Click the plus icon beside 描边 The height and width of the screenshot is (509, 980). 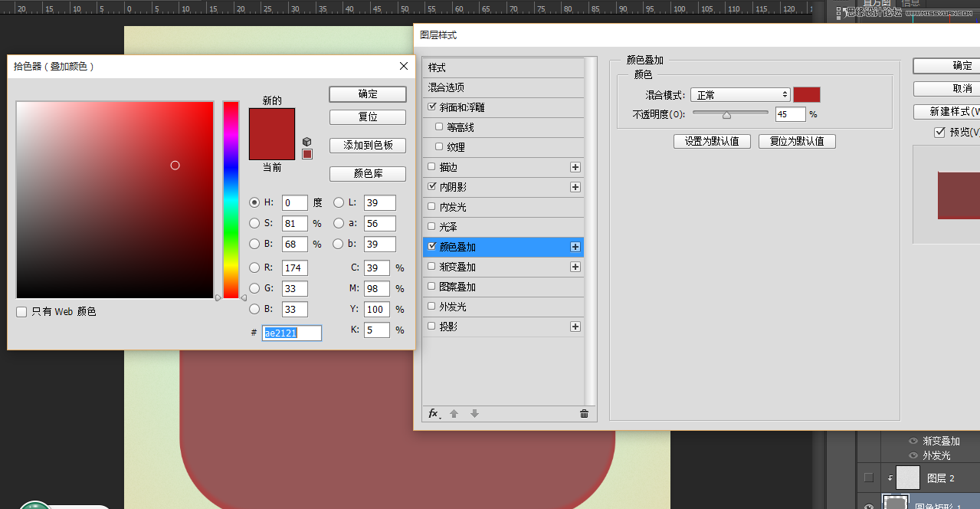point(575,167)
